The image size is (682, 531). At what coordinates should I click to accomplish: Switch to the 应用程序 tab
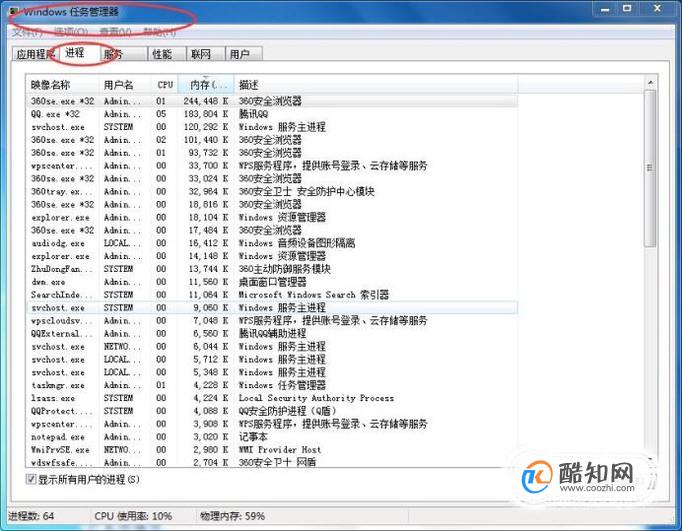(x=34, y=54)
